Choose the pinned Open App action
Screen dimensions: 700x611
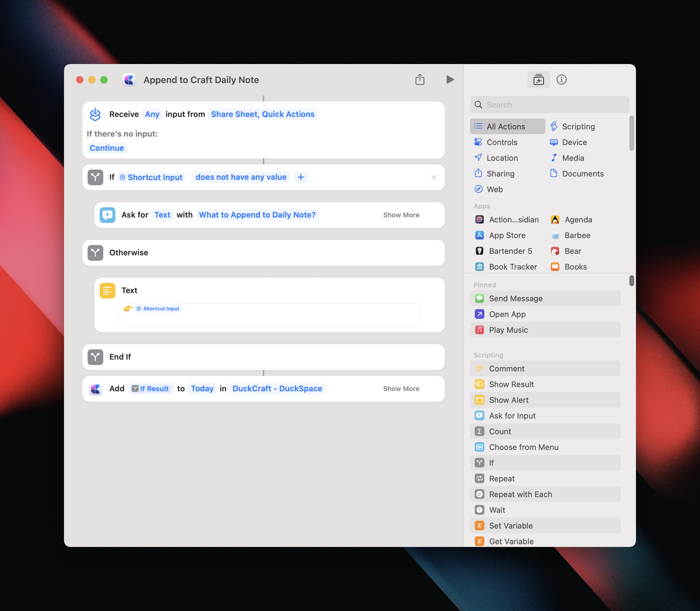click(545, 314)
